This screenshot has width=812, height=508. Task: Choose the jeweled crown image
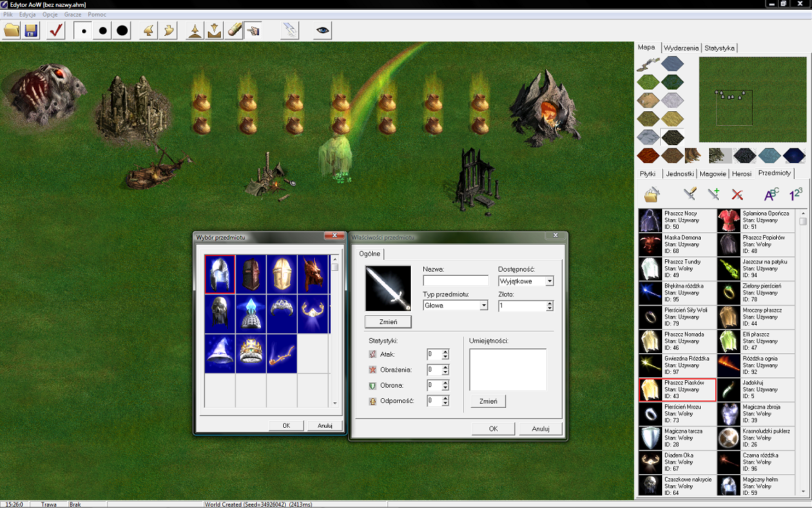(251, 354)
